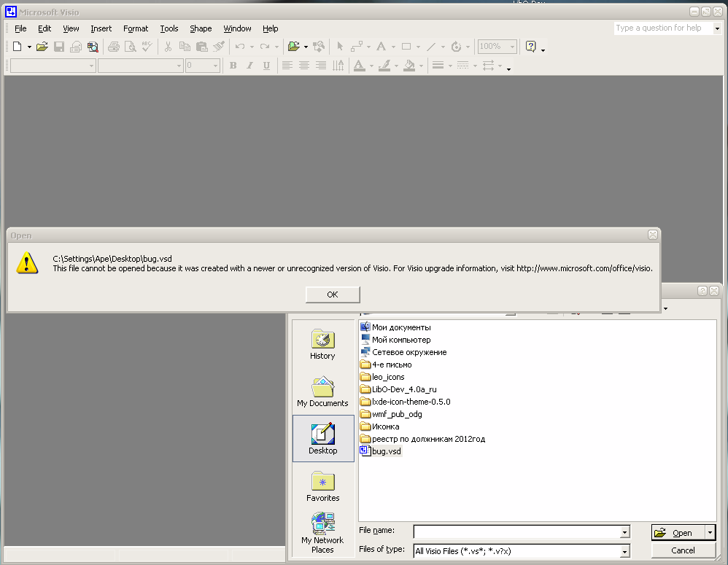Expand the Open button's dropdown arrow
Image resolution: width=728 pixels, height=565 pixels.
(x=710, y=533)
